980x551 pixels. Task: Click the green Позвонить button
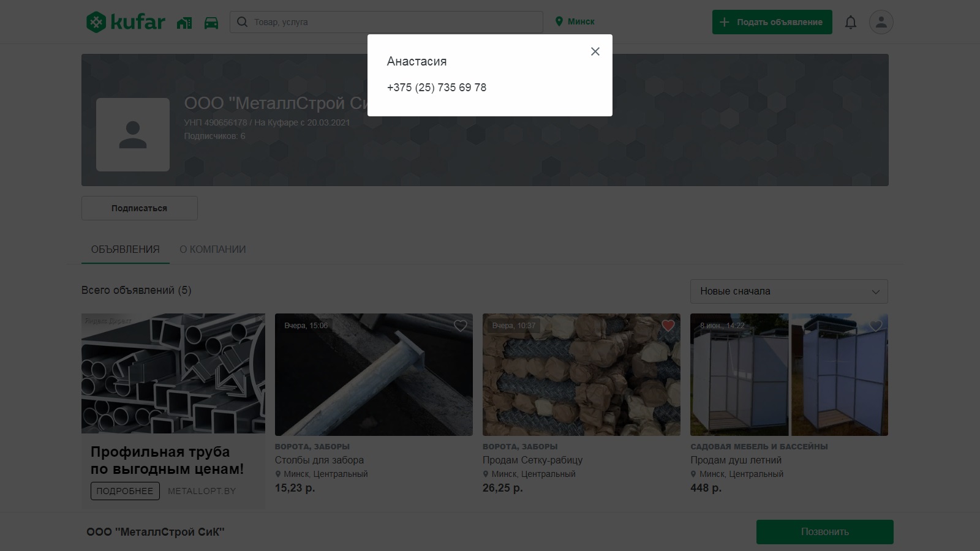point(824,532)
